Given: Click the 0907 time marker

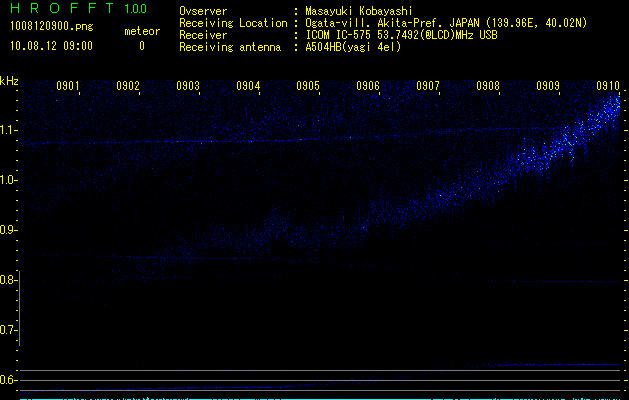Looking at the screenshot, I should [x=428, y=86].
